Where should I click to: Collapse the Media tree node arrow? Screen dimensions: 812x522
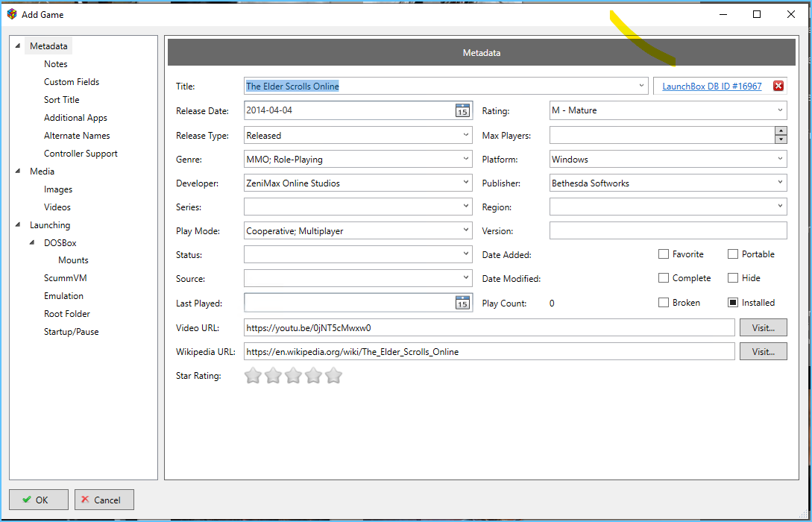[x=18, y=171]
